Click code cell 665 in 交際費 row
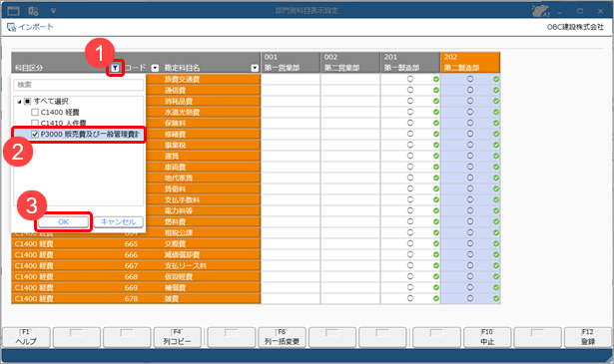This screenshot has width=614, height=364. point(131,243)
